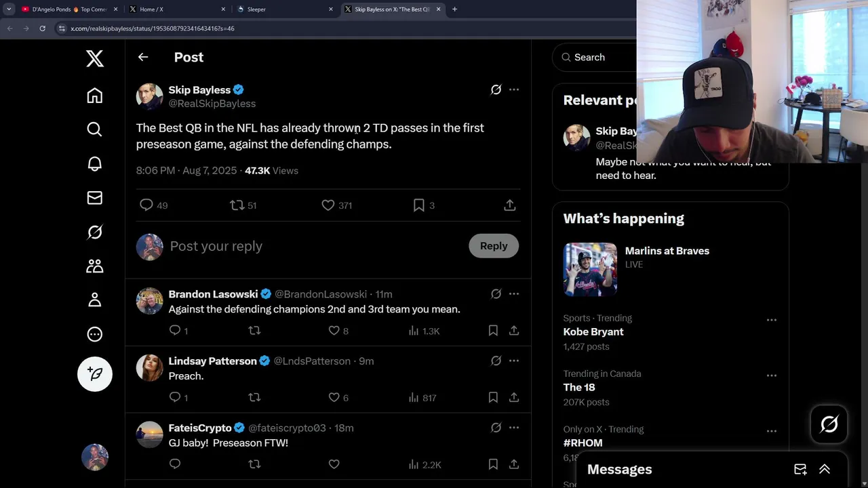Viewport: 868px width, 488px height.
Task: Click the Search box
Action: click(x=595, y=57)
